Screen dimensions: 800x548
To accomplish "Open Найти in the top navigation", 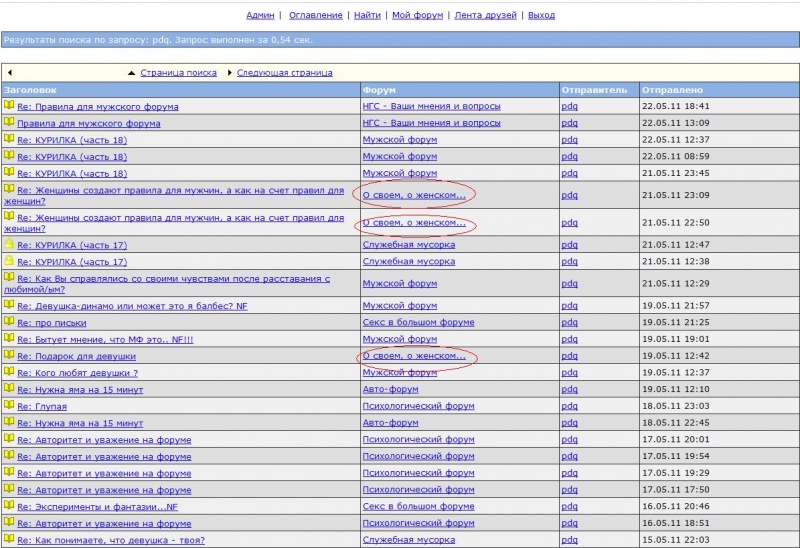I will [367, 15].
